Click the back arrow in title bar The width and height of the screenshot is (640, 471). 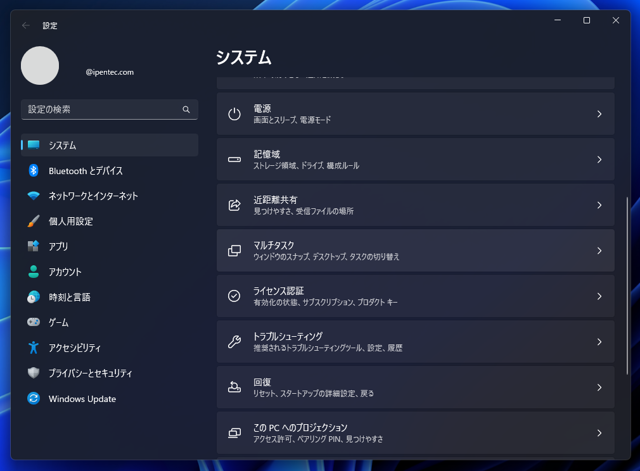tap(26, 25)
